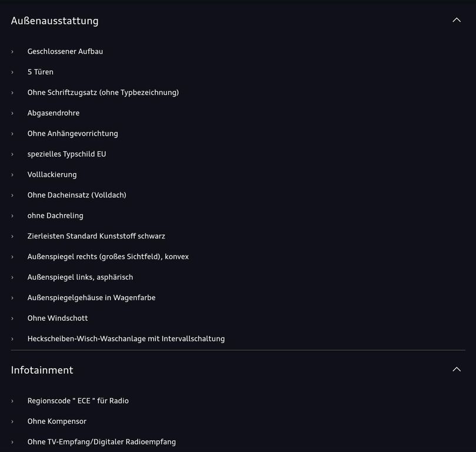Select Ohne Dacheinsatz (Volldach) item
Viewport: 476px width, 452px height.
[77, 195]
